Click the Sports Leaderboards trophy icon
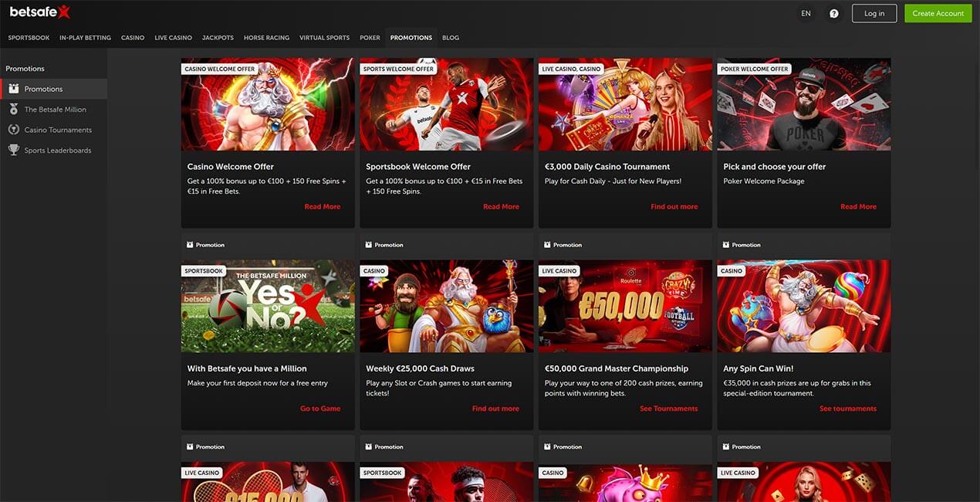The height and width of the screenshot is (502, 980). [x=14, y=151]
